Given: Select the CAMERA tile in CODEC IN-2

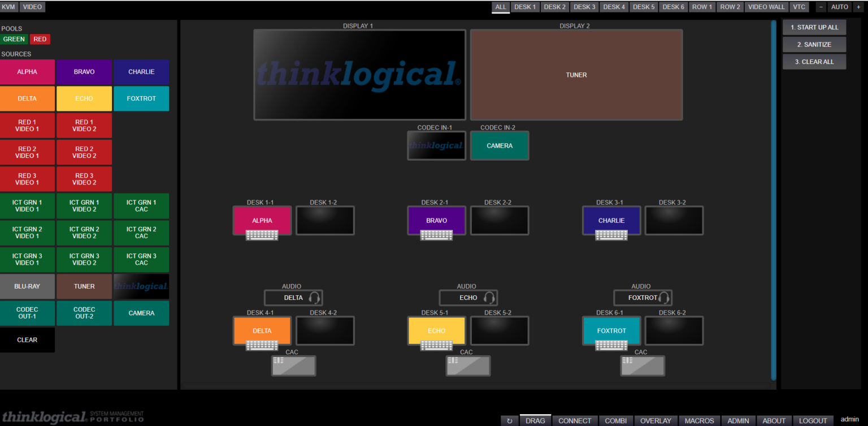Looking at the screenshot, I should (x=500, y=145).
